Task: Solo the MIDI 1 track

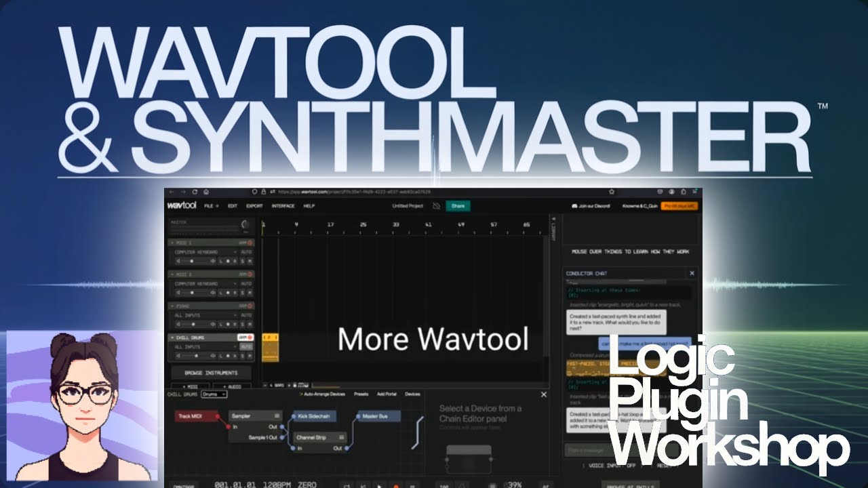Action: [242, 261]
